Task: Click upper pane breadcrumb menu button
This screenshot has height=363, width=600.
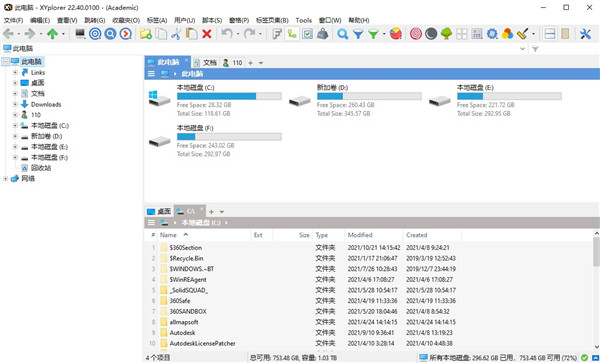Action: pyautogui.click(x=152, y=74)
